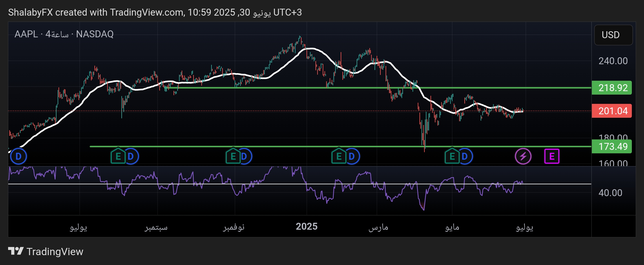Viewport: 644px width, 265px height.
Task: Click the magenta upcoming earnings E icon
Action: tap(552, 157)
